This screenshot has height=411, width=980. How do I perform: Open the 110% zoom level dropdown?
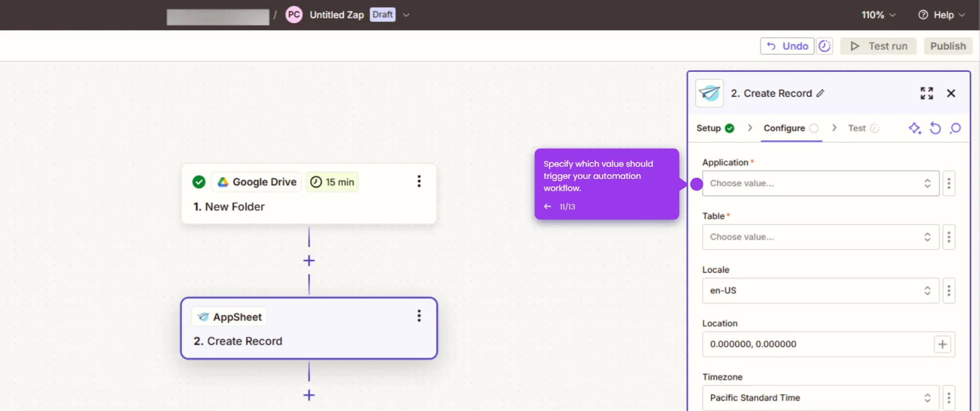tap(878, 15)
